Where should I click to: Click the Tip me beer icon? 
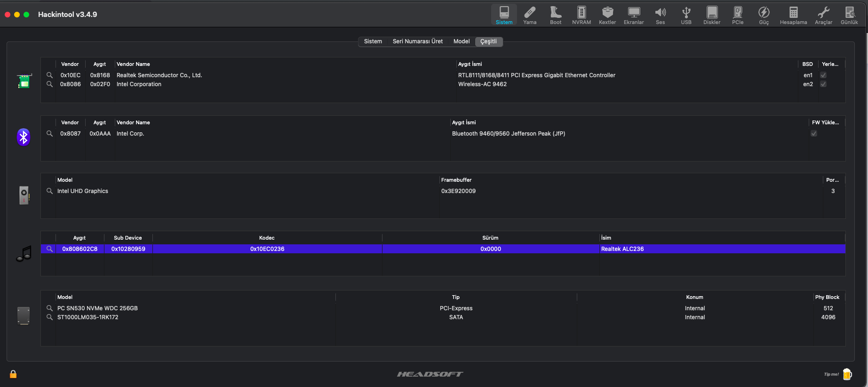pyautogui.click(x=847, y=374)
